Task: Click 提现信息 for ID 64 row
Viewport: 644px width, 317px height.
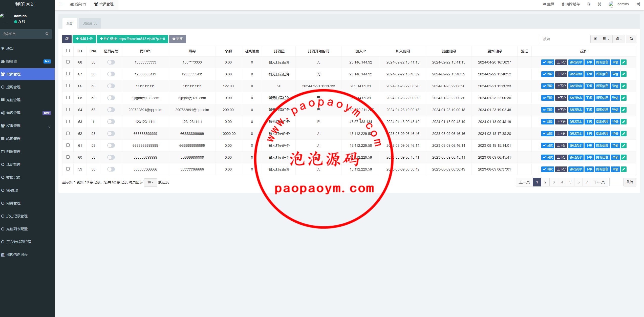Action: [602, 110]
